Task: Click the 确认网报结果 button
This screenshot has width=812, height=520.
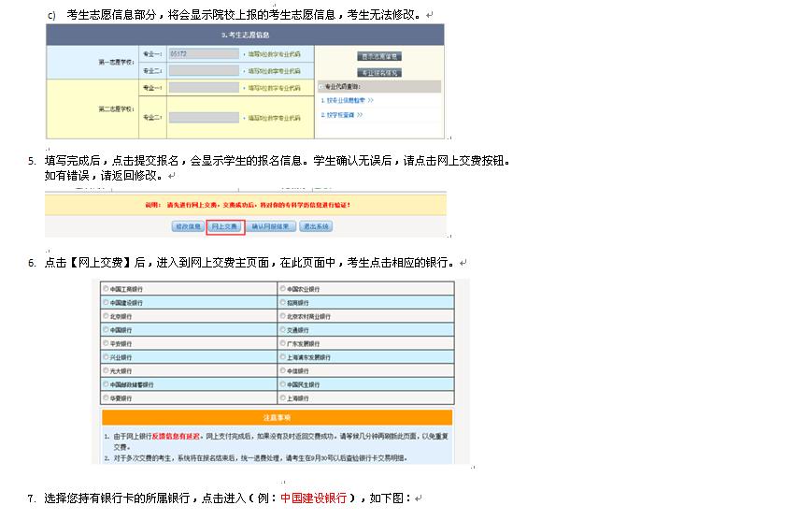Action: click(x=271, y=226)
